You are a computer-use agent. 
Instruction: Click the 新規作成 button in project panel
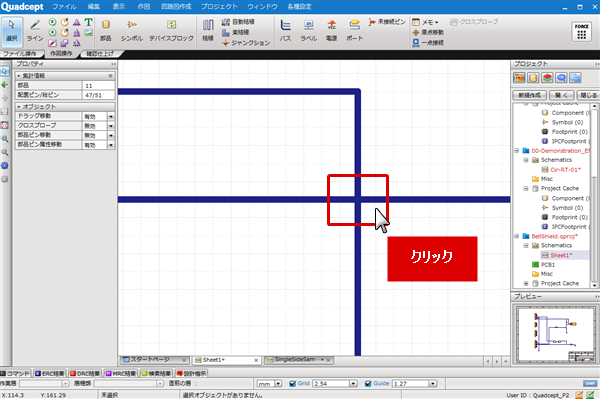530,95
